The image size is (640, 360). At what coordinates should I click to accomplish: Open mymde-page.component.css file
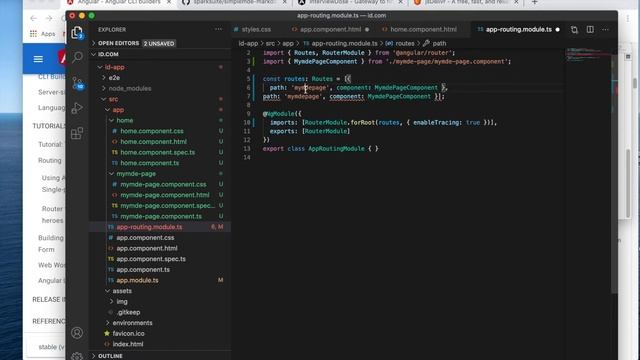click(x=163, y=184)
